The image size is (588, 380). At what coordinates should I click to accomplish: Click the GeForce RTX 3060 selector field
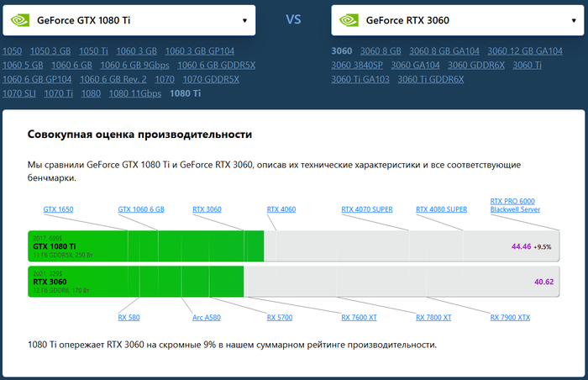click(458, 20)
